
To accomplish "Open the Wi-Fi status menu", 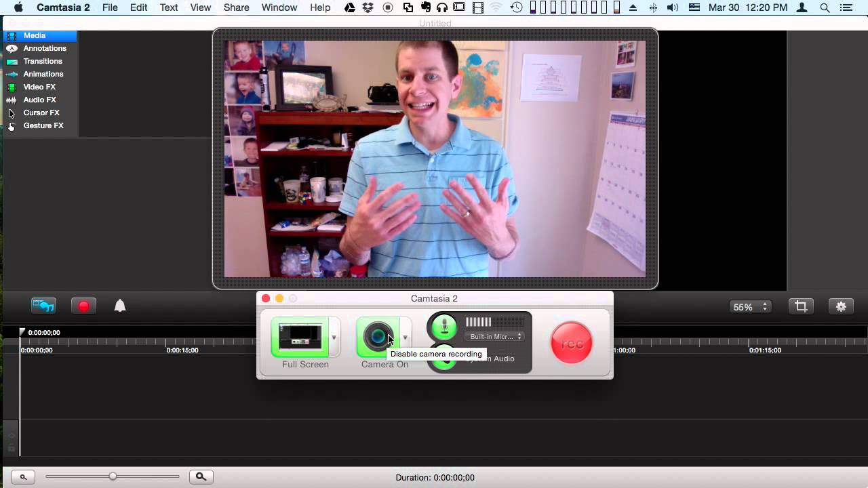I will 497,7.
